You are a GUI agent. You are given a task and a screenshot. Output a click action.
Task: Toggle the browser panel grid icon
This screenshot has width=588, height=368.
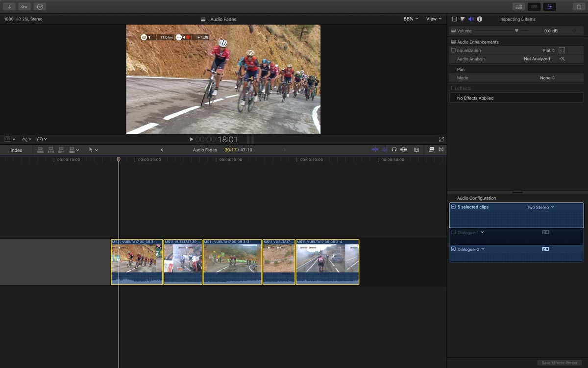pos(518,7)
